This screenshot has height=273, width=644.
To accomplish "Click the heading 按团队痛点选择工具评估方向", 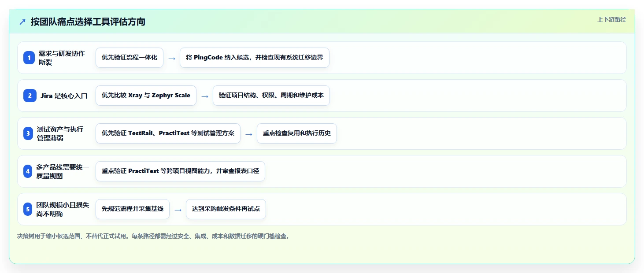I will 88,22.
